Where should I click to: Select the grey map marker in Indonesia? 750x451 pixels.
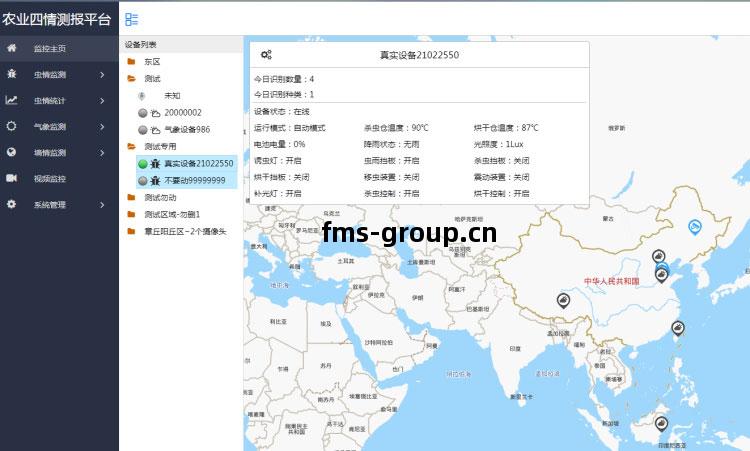[661, 424]
